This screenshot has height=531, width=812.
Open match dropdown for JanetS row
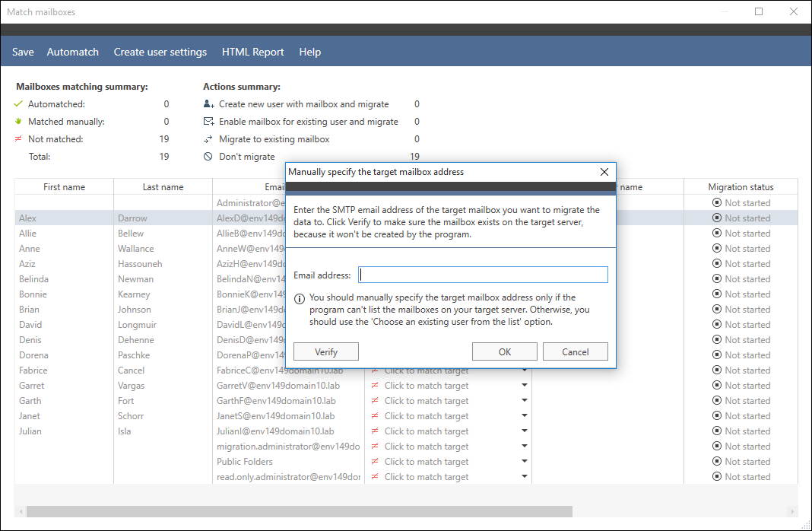[x=524, y=415]
